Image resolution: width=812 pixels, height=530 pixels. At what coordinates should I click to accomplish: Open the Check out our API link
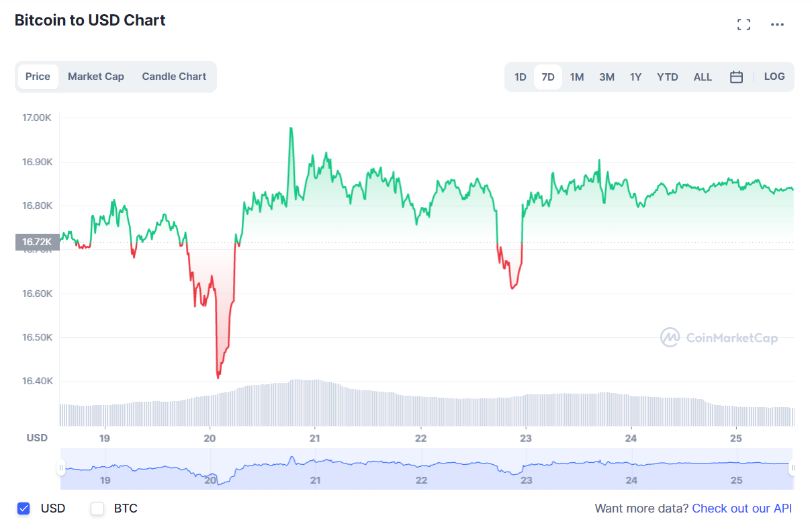[x=741, y=509]
